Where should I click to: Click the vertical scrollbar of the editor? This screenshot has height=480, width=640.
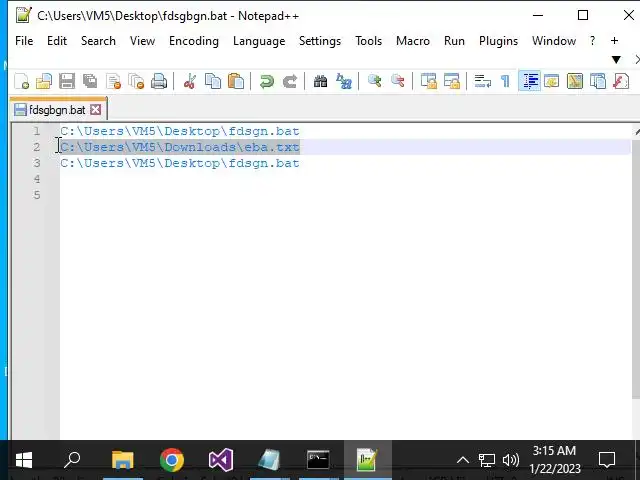click(x=636, y=269)
